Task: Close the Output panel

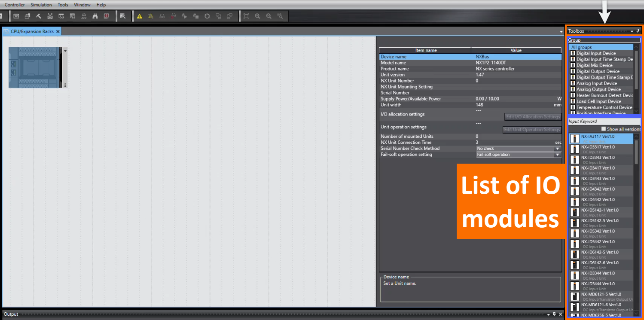Action: 560,314
